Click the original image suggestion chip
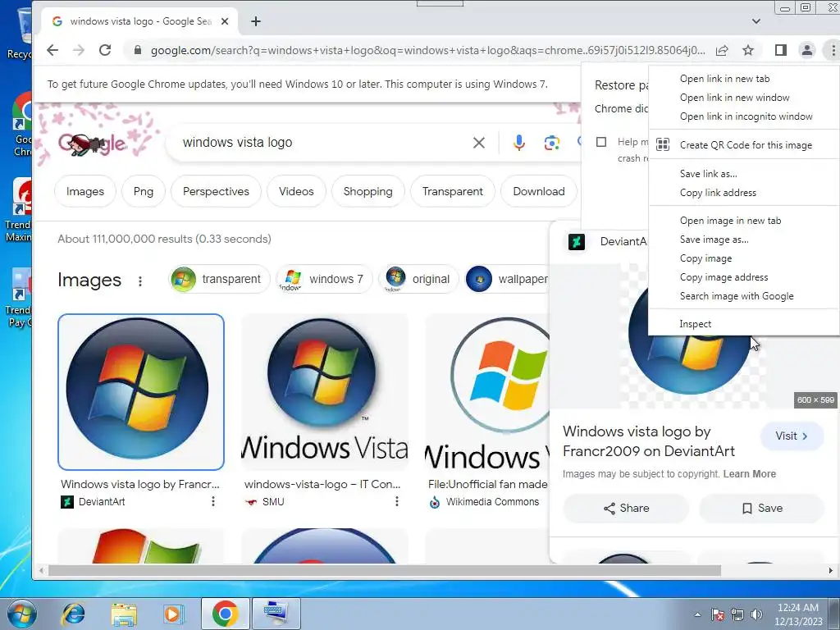Screen dimensions: 840x630 click(x=418, y=279)
